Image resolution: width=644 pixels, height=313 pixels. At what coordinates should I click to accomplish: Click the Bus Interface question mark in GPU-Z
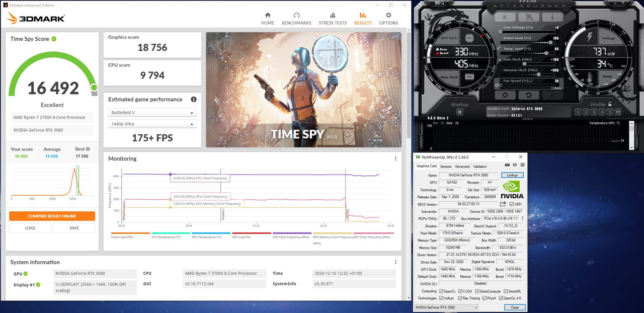tap(522, 218)
